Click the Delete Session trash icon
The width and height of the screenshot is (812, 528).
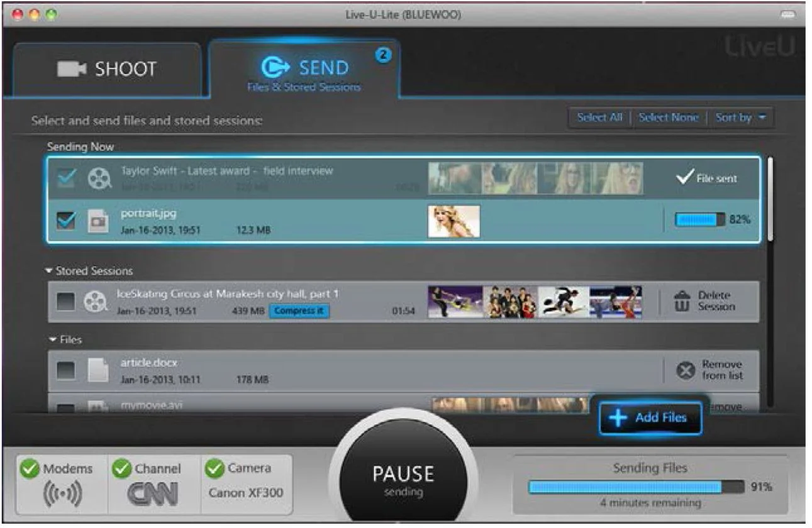pos(682,301)
